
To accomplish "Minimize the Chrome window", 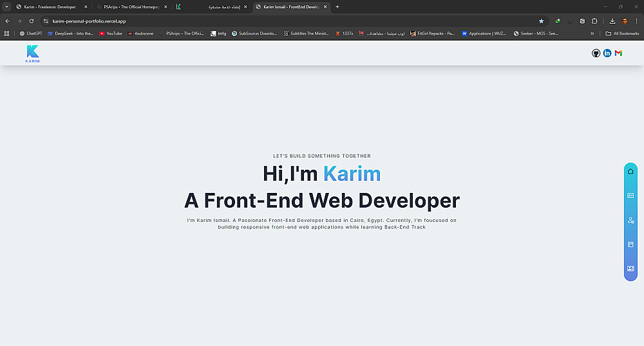I will 605,7.
